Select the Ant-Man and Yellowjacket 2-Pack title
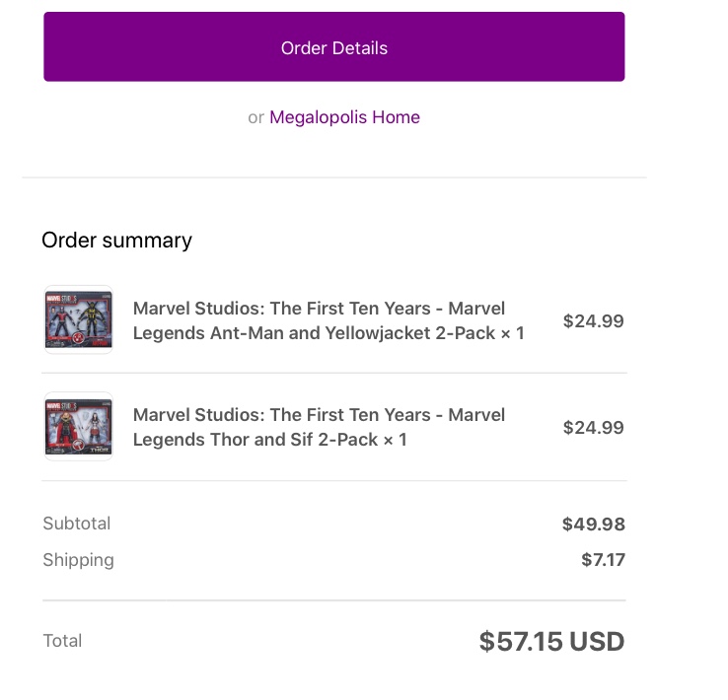This screenshot has height=700, width=728. [x=319, y=320]
